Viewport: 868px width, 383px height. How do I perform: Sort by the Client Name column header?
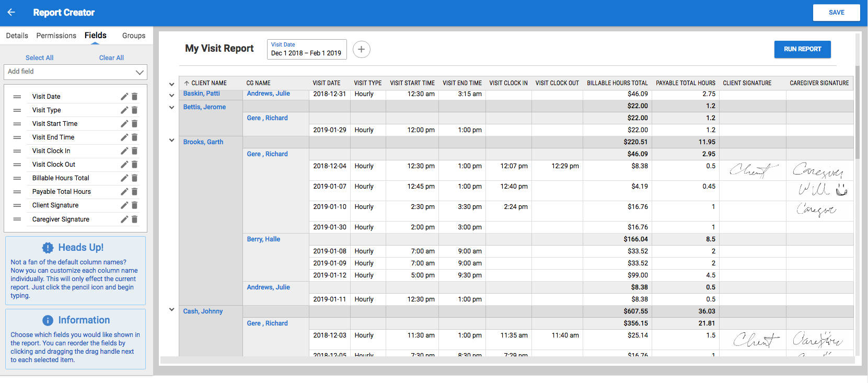(x=208, y=83)
